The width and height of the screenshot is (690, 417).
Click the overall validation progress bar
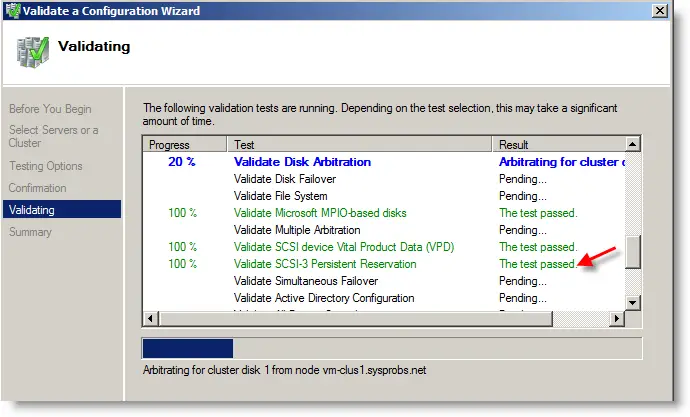pos(392,348)
